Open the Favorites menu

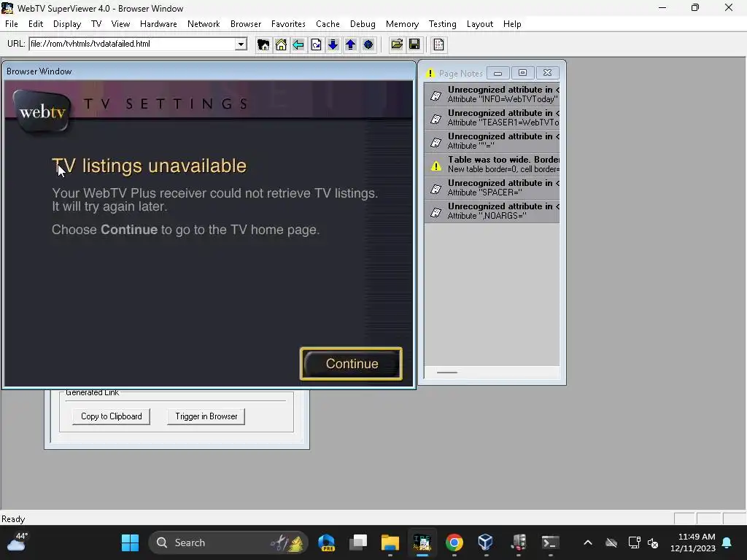pyautogui.click(x=288, y=24)
